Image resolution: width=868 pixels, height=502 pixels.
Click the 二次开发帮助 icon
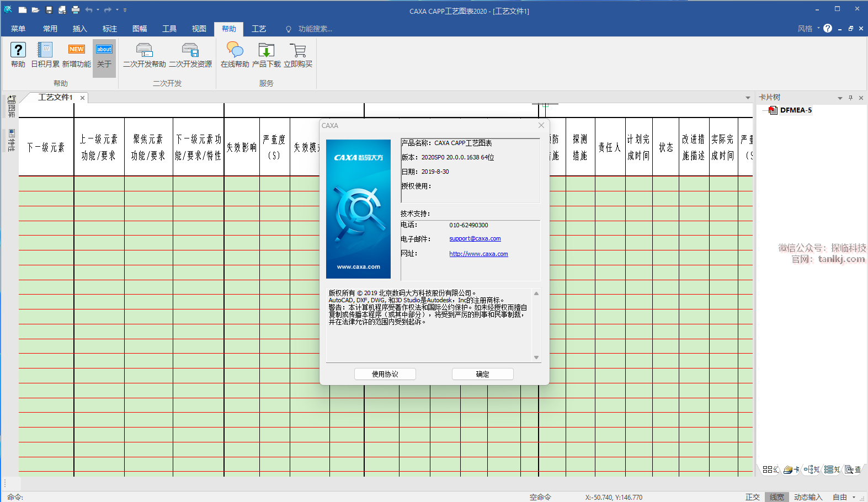(x=144, y=50)
